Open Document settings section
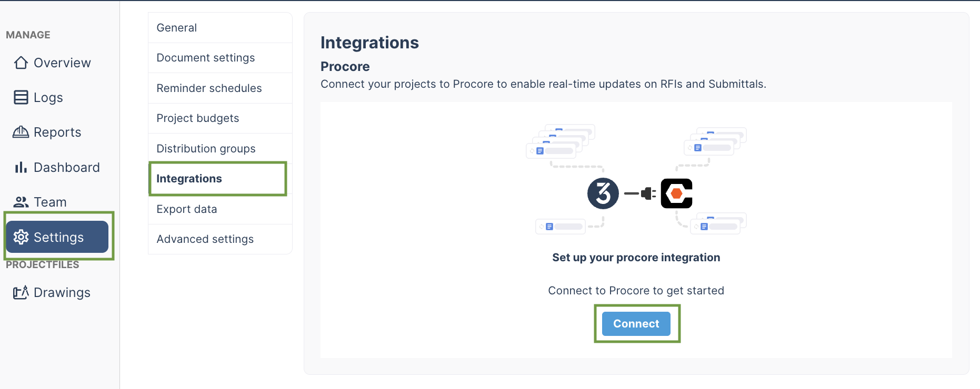 [x=220, y=58]
